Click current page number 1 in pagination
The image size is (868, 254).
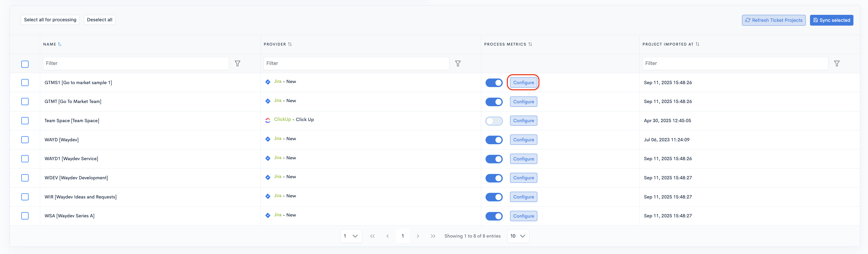[403, 236]
